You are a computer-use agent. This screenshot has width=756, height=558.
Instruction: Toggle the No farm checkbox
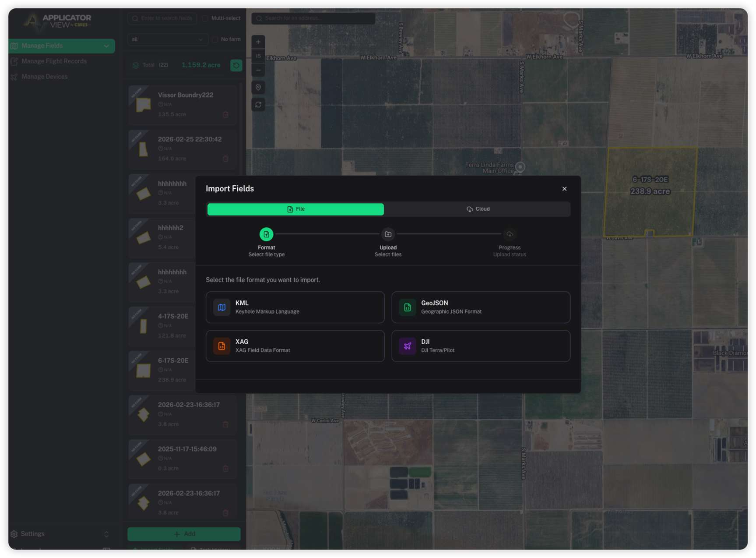coord(215,39)
